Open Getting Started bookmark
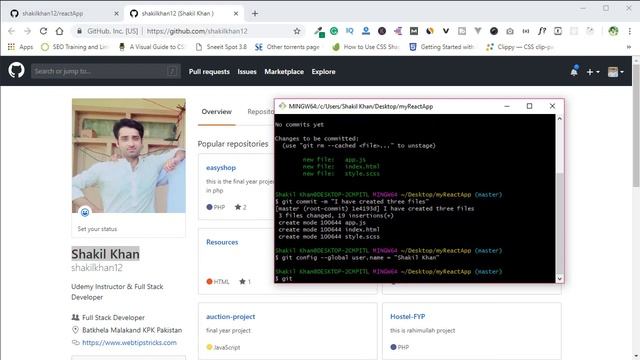Image resolution: width=640 pixels, height=360 pixels. click(x=442, y=47)
